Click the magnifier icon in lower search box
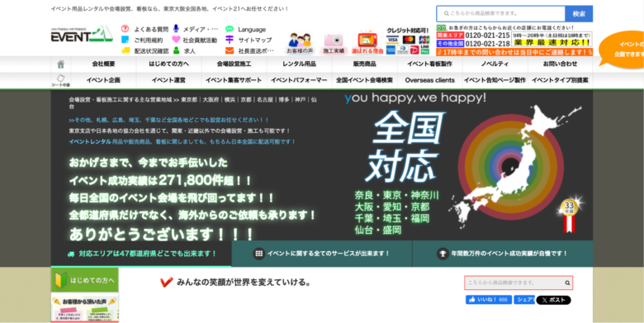Viewport: 644px width, 323px height. pos(567,283)
